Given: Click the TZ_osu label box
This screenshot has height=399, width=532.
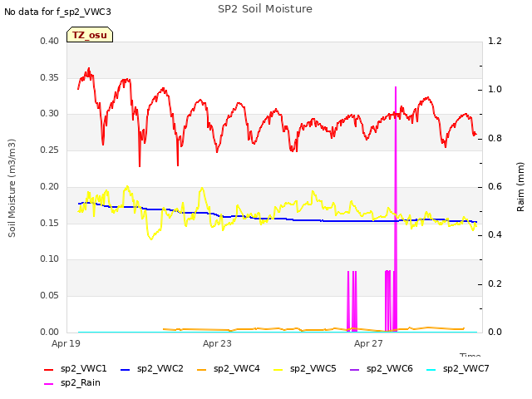Looking at the screenshot, I should coord(90,35).
